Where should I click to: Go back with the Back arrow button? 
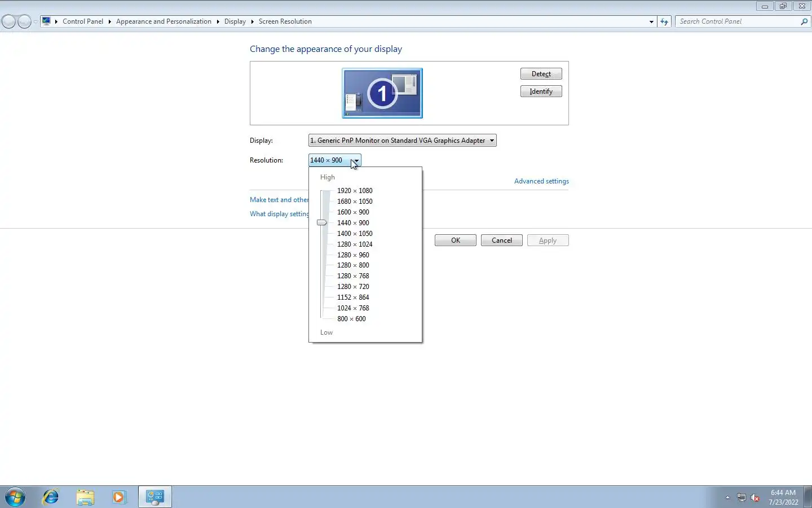(8, 22)
